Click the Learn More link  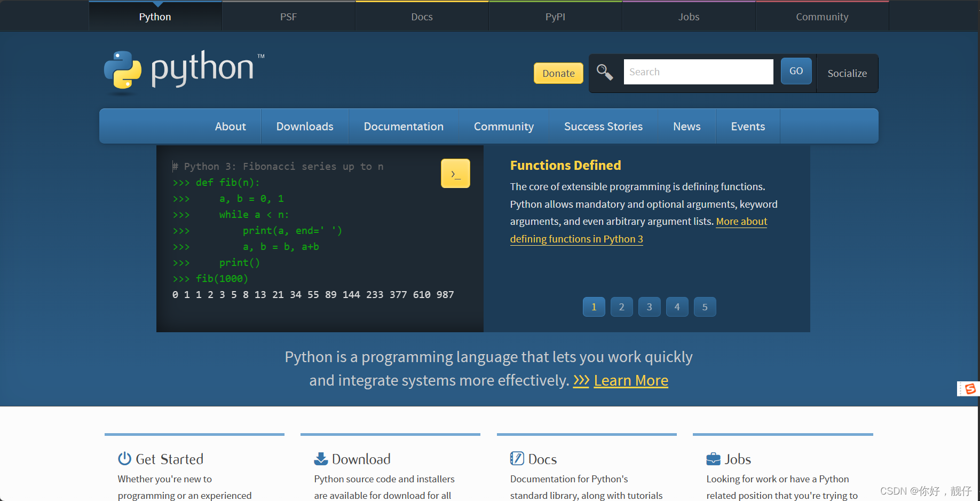tap(631, 380)
